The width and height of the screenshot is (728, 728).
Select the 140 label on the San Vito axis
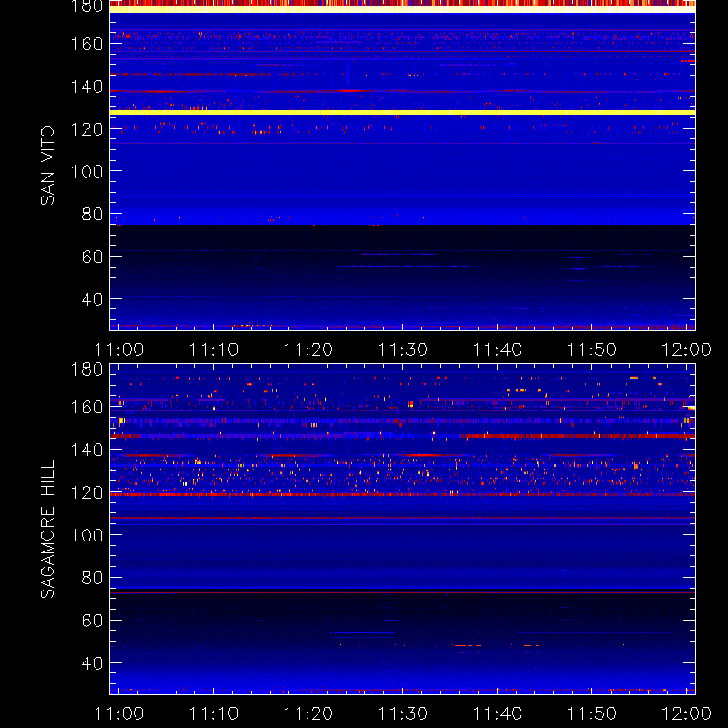tap(86, 86)
